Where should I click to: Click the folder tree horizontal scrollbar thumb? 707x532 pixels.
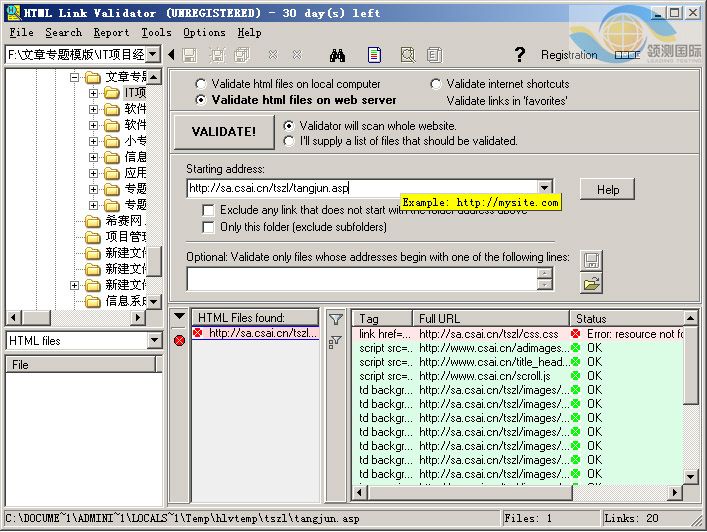[36, 317]
